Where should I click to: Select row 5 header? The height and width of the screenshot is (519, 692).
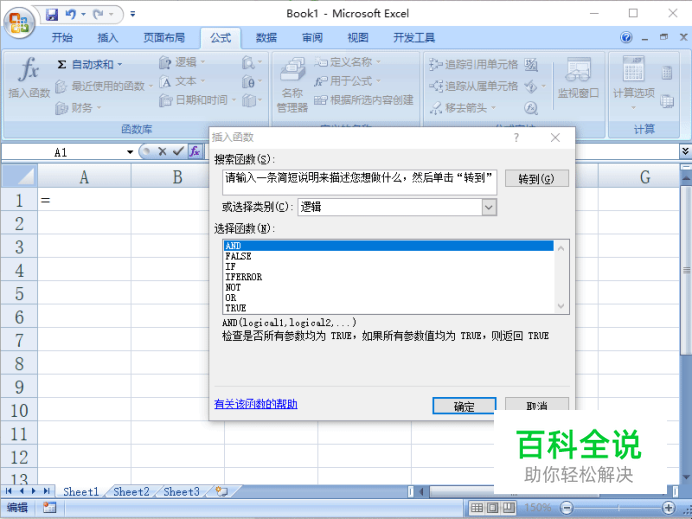pos(19,293)
